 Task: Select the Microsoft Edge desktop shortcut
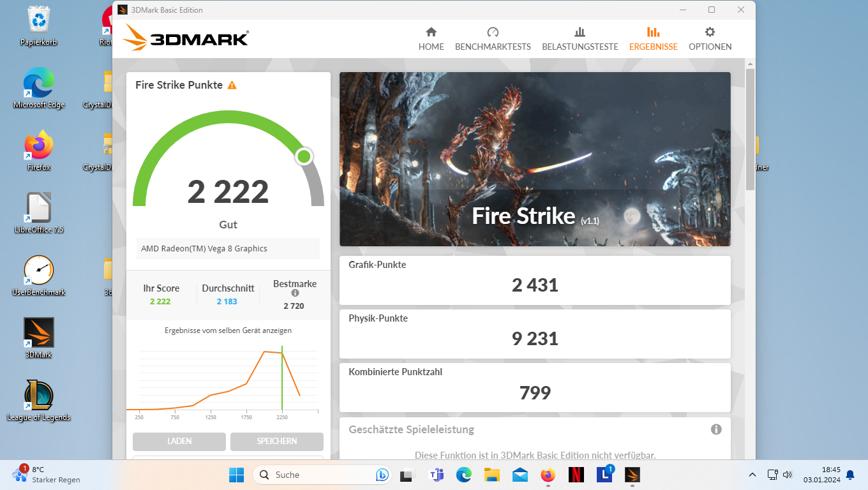click(x=39, y=89)
